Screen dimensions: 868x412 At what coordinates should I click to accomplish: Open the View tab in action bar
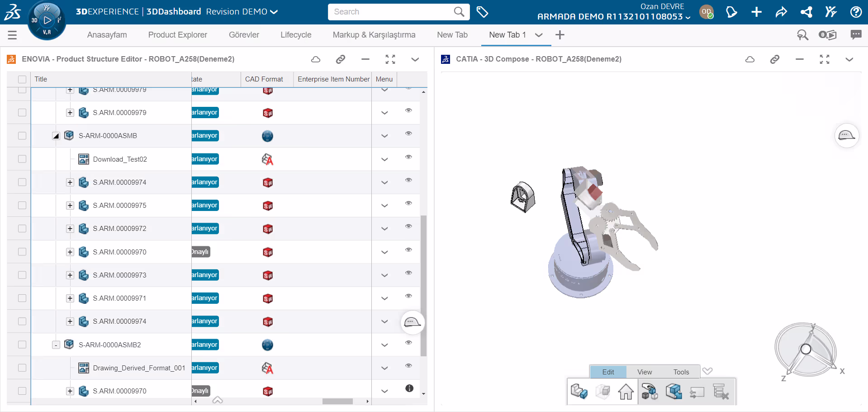pyautogui.click(x=645, y=372)
